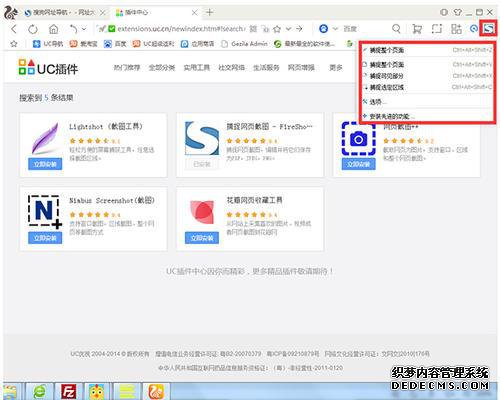Viewport: 500px width, 400px height.
Task: Open the 最新最全的软件 bookmark
Action: [x=304, y=44]
